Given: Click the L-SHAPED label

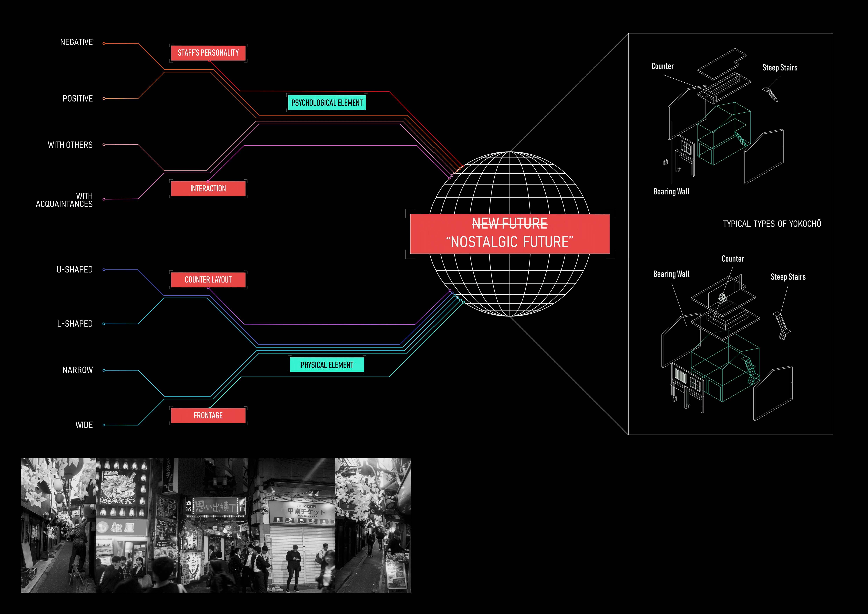Looking at the screenshot, I should pos(75,324).
